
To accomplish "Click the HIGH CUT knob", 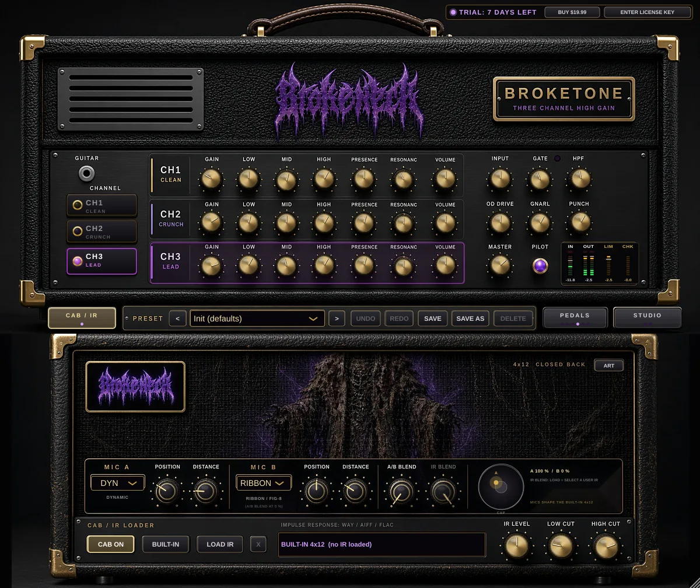I will 605,547.
